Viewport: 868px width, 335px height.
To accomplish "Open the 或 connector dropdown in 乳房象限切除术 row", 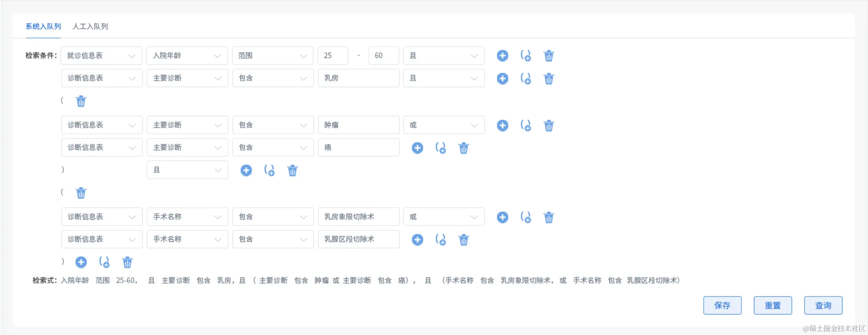I will tap(444, 217).
